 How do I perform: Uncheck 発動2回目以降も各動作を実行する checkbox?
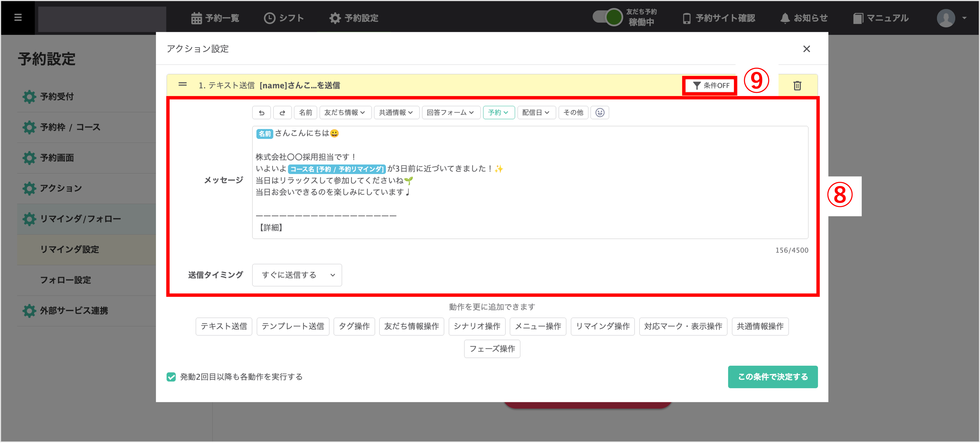[x=171, y=377]
